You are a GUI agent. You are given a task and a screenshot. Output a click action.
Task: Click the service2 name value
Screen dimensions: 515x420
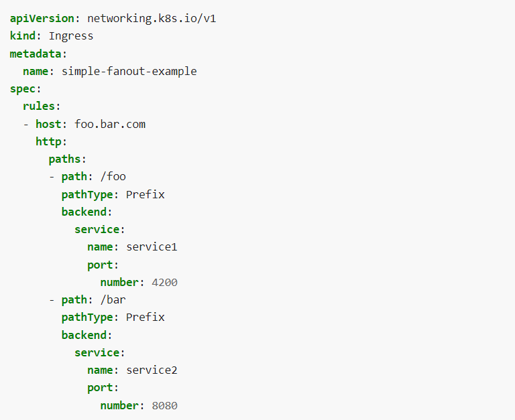click(x=152, y=370)
